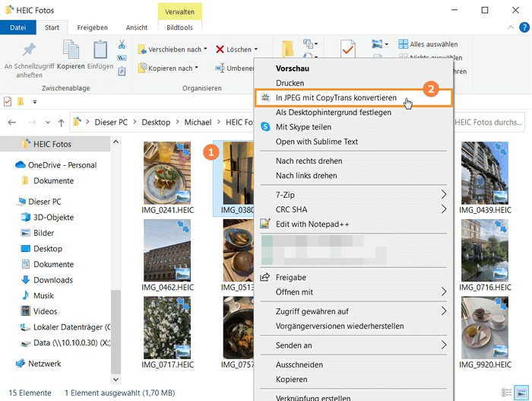Choose Edit with Notepad++

point(353,224)
